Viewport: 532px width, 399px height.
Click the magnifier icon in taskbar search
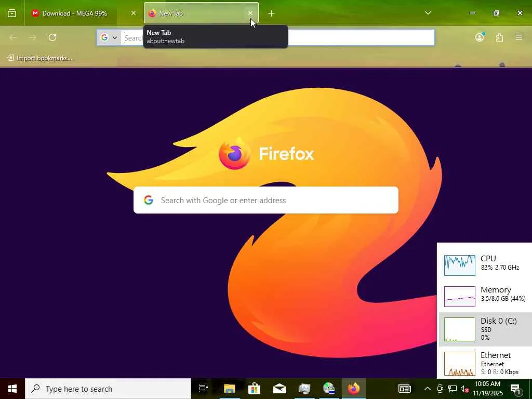coord(36,389)
